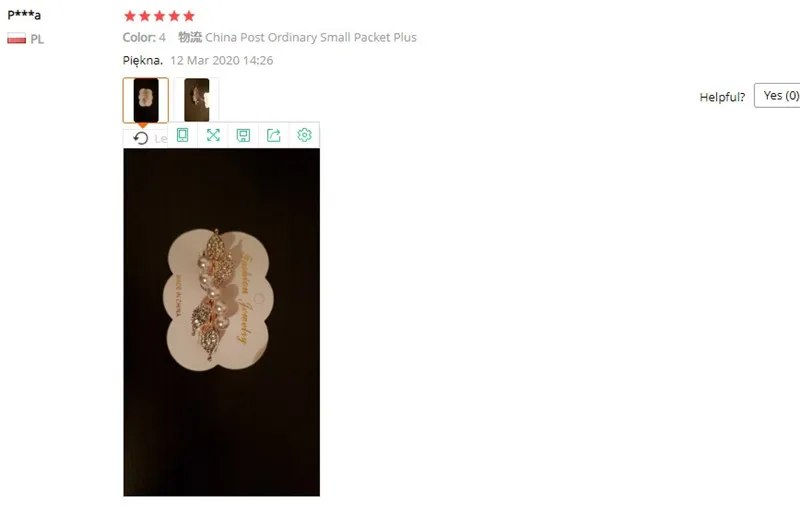
Task: Mark review helpful with Yes (0)
Action: pyautogui.click(x=777, y=95)
